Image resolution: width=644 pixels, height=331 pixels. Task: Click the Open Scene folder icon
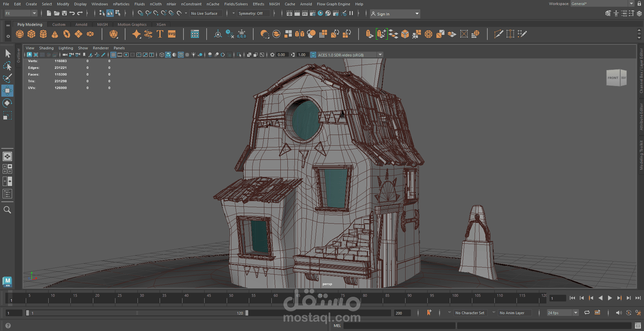[x=57, y=13]
